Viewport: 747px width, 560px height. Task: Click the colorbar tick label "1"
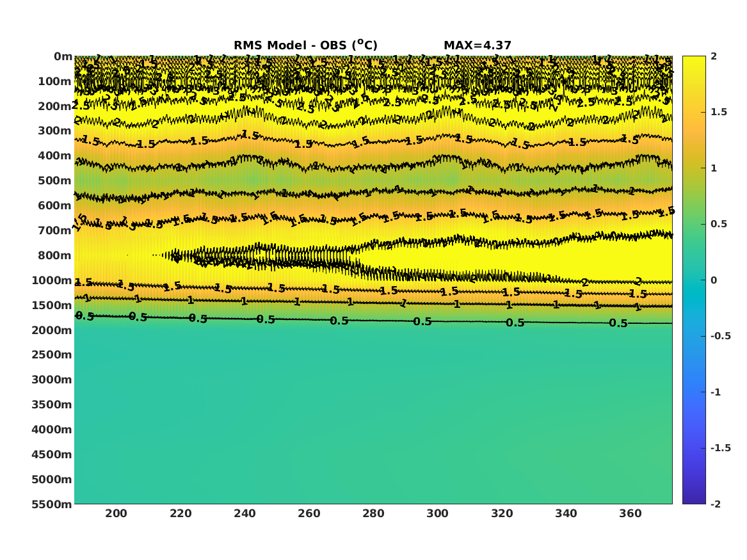click(x=714, y=168)
